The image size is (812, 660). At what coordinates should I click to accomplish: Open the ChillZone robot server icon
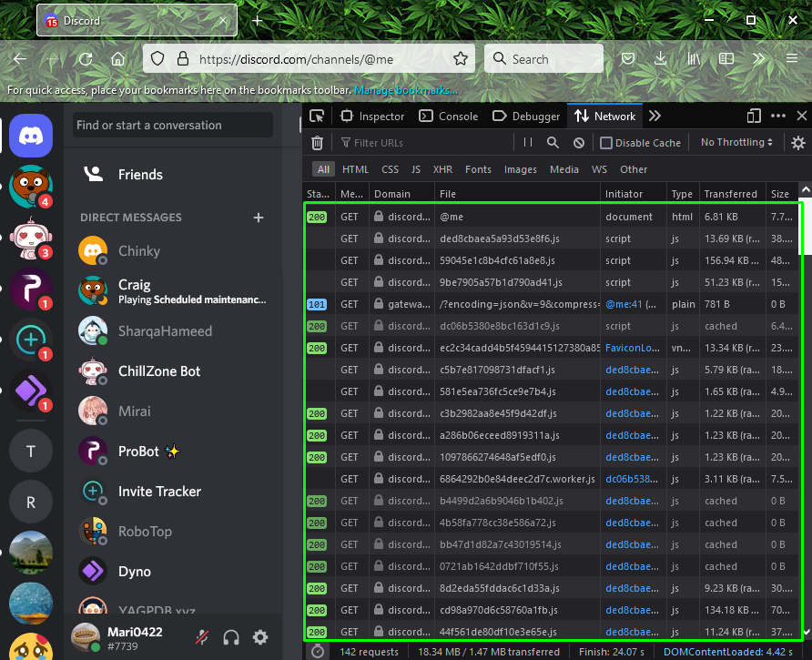pos(31,238)
